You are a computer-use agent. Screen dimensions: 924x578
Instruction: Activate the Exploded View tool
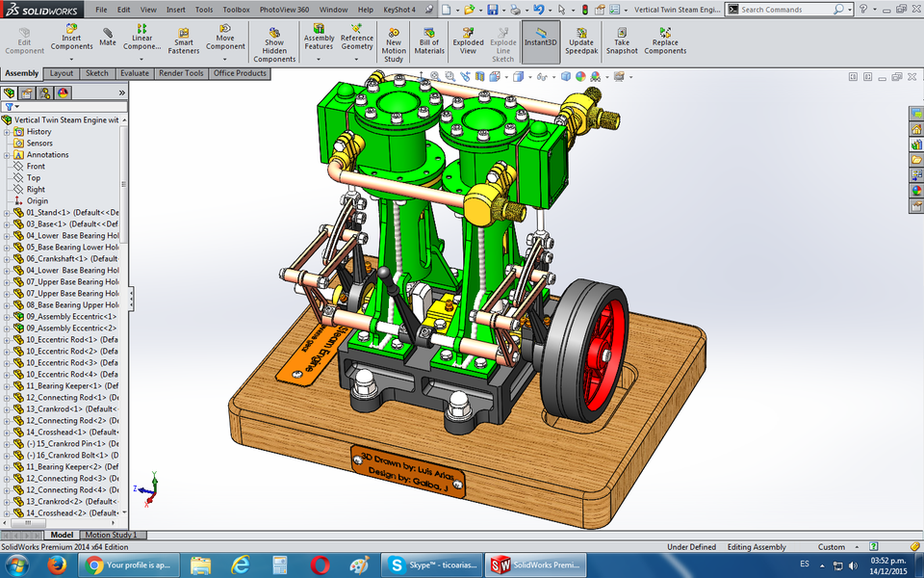(468, 40)
